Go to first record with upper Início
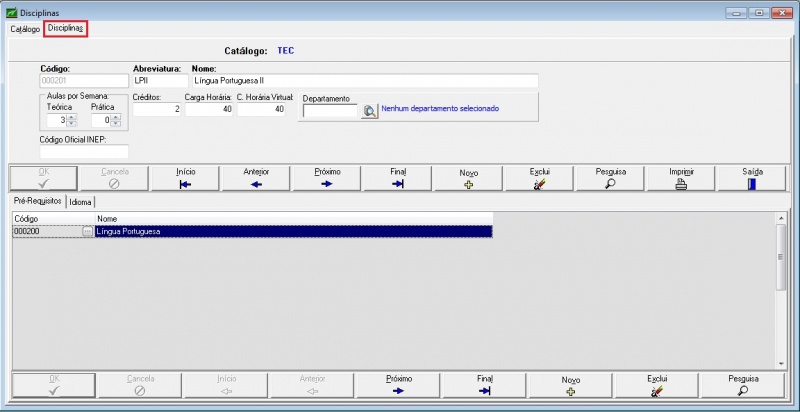800x412 pixels. [185, 178]
